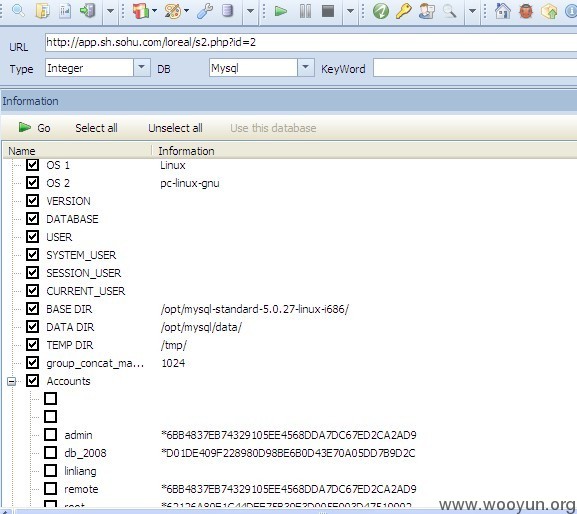Click the pause toolbar icon

pos(305,11)
